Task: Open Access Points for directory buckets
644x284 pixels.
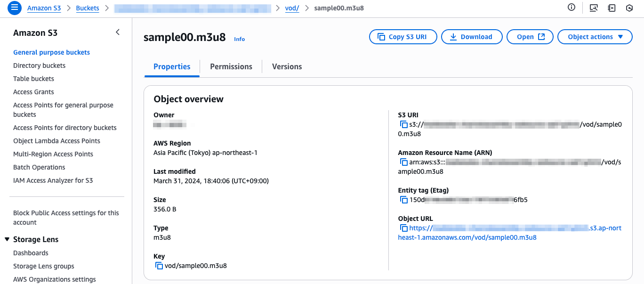Action: (64, 128)
